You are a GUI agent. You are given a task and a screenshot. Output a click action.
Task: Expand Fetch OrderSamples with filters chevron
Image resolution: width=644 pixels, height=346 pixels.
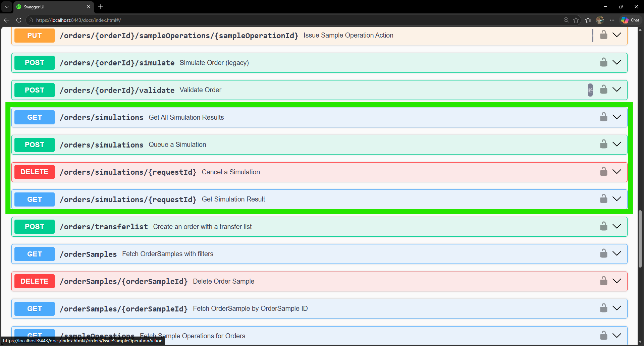[x=617, y=253]
